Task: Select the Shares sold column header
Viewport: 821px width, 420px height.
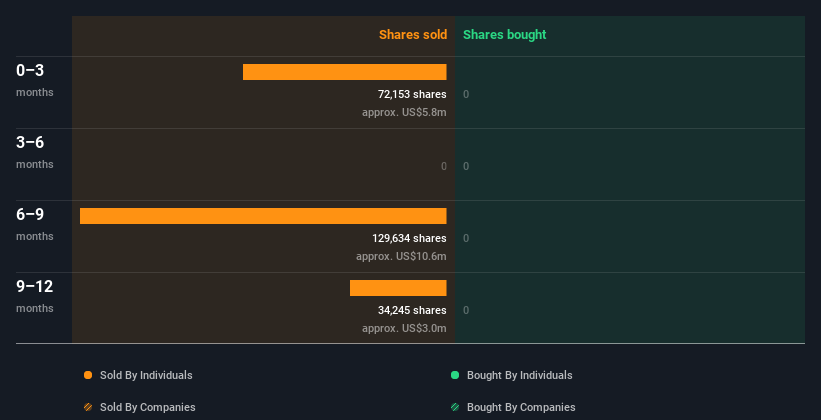Action: click(x=412, y=35)
